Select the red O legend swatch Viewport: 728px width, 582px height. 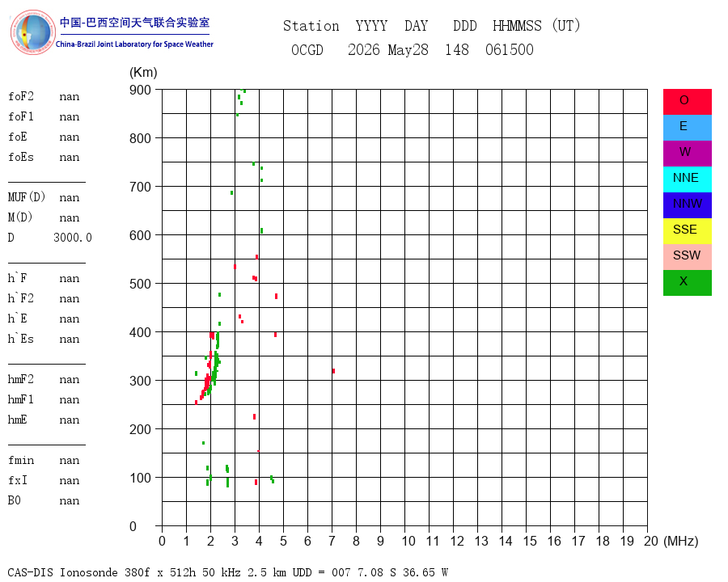687,102
